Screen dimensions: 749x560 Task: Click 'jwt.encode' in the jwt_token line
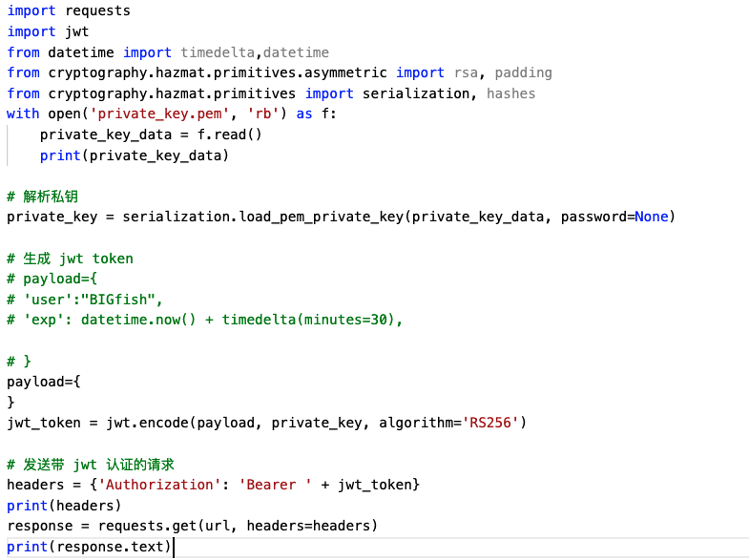click(x=147, y=423)
